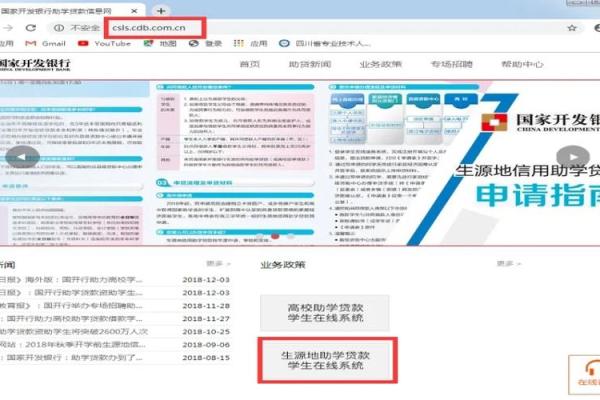Click the red active carousel indicator dot
Image resolution: width=600 pixels, height=400 pixels.
(275, 236)
